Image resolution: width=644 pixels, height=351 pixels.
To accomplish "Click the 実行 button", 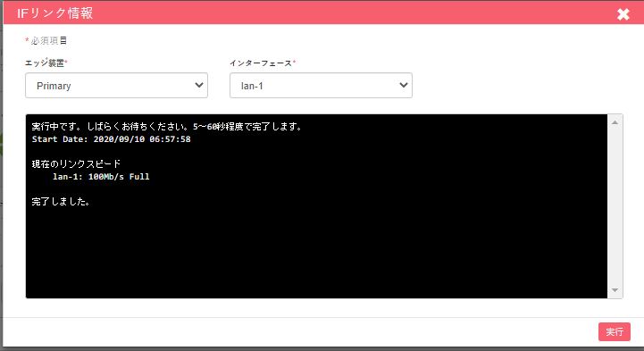I will point(614,331).
